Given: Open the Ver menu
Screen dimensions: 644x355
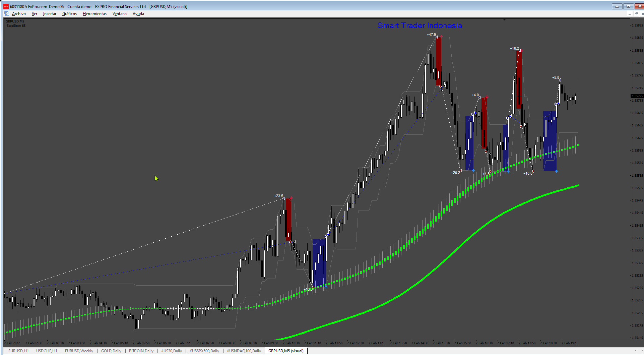Looking at the screenshot, I should pyautogui.click(x=35, y=14).
